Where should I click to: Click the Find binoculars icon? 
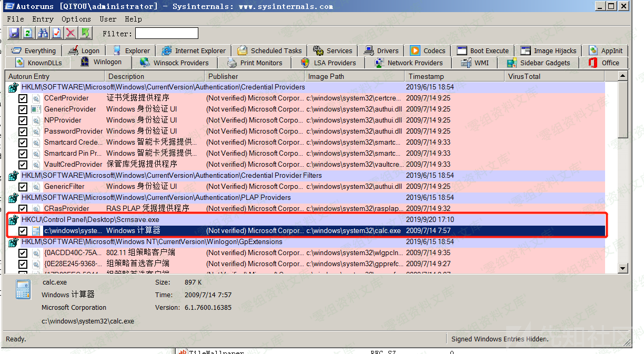pos(43,33)
